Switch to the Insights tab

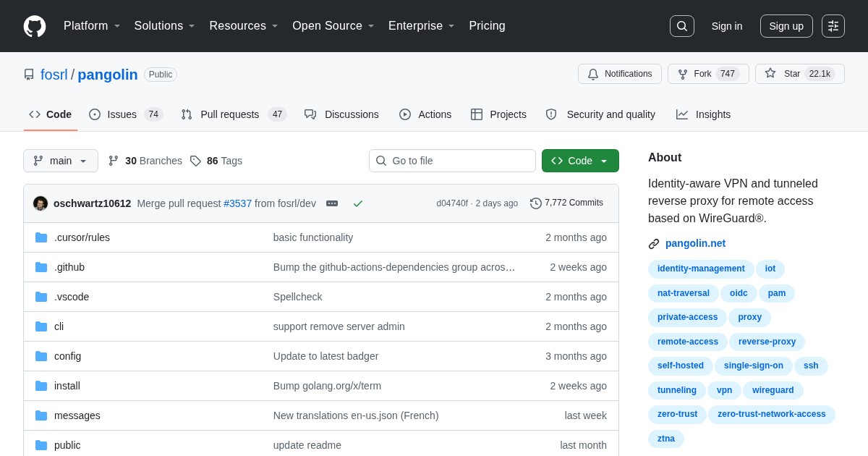pos(704,114)
